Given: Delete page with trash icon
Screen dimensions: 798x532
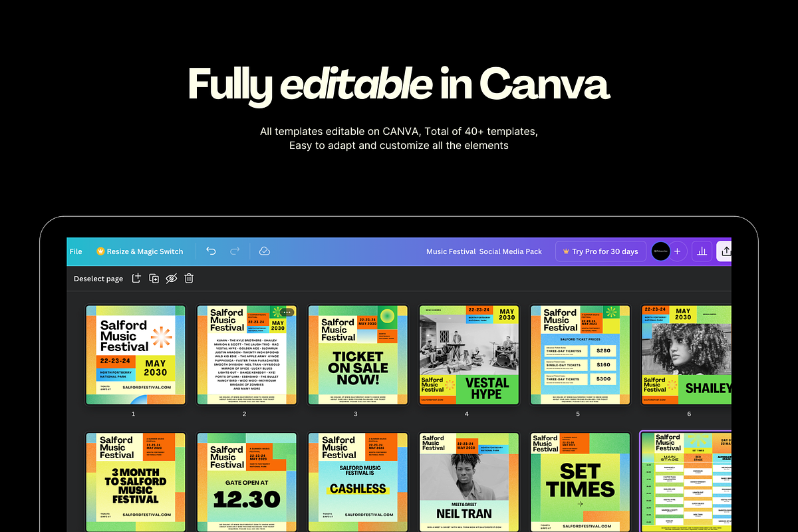Looking at the screenshot, I should (x=189, y=279).
